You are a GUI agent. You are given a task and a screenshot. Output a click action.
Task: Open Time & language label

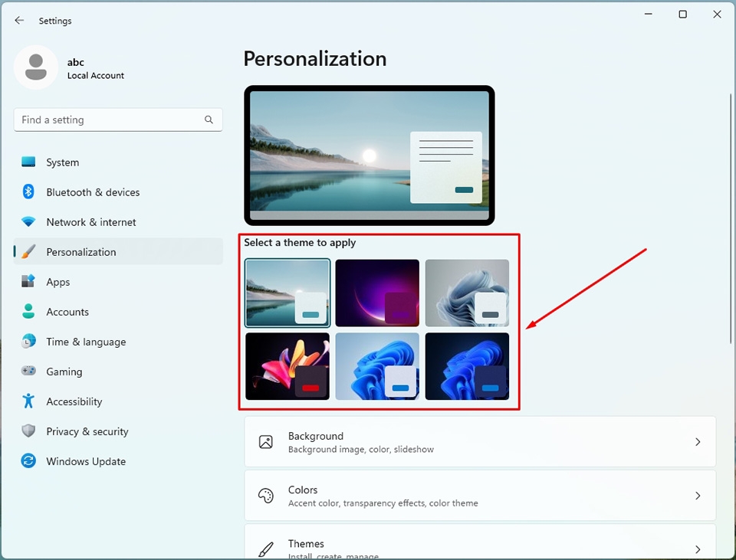click(86, 342)
